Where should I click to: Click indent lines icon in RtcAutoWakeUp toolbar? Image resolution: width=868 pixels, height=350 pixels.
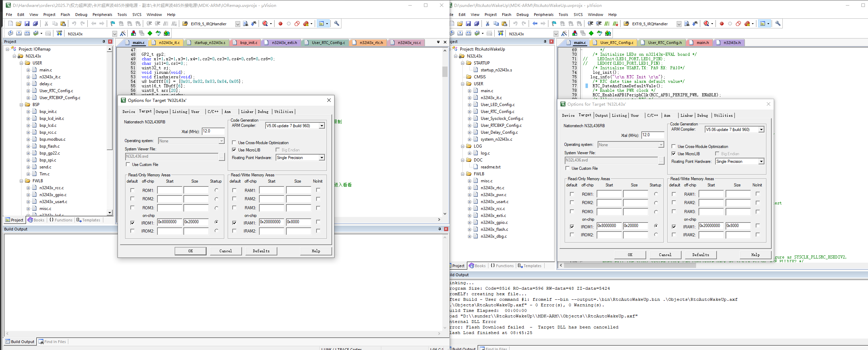[x=590, y=24]
